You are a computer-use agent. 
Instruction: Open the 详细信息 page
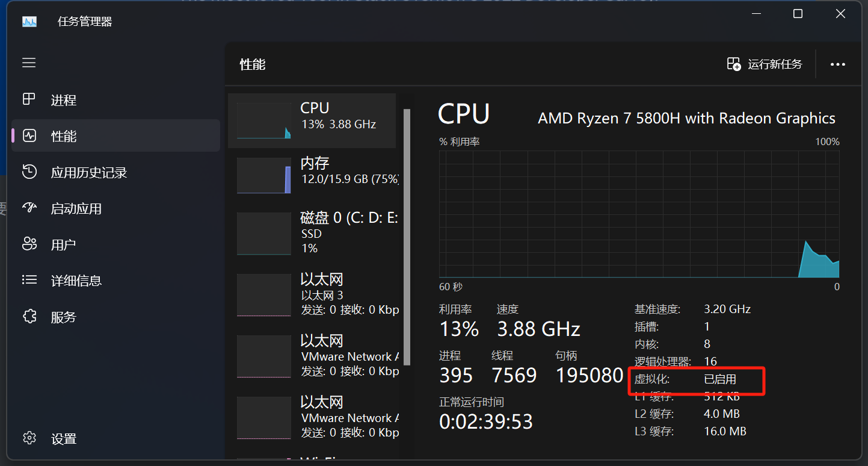(76, 281)
